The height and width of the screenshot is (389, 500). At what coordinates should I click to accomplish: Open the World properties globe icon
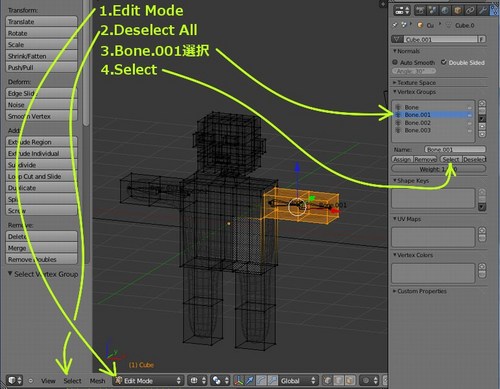(x=445, y=10)
